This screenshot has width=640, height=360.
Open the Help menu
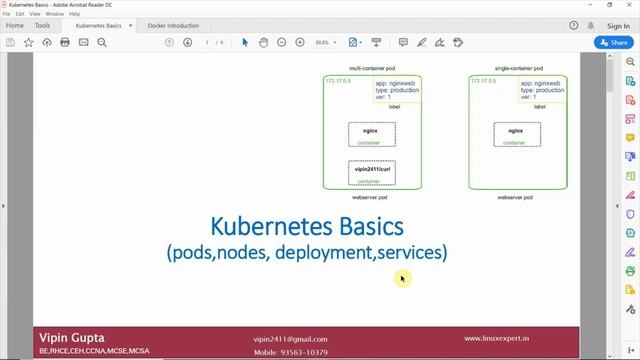coord(74,14)
